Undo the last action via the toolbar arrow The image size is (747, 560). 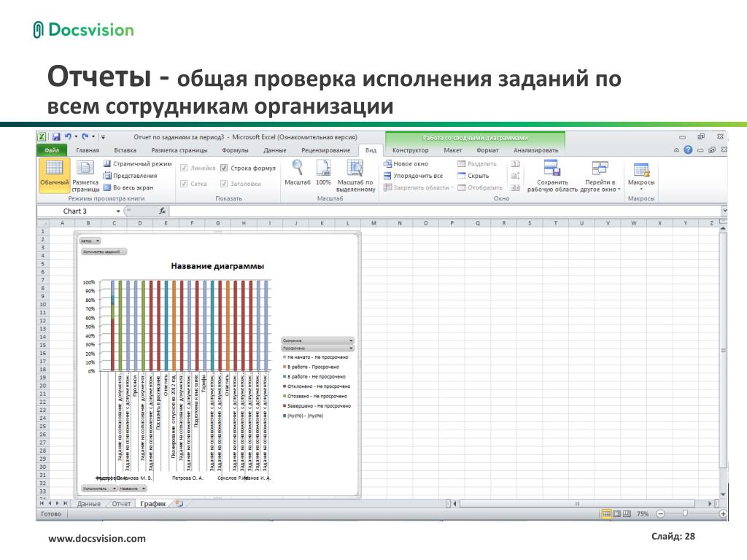[68, 136]
